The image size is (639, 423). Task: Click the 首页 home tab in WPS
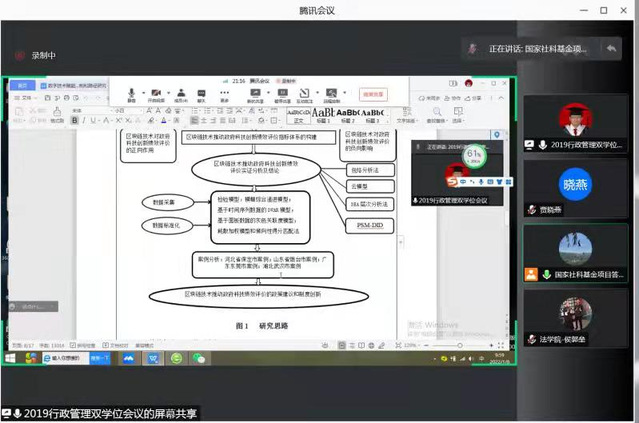coord(22,86)
